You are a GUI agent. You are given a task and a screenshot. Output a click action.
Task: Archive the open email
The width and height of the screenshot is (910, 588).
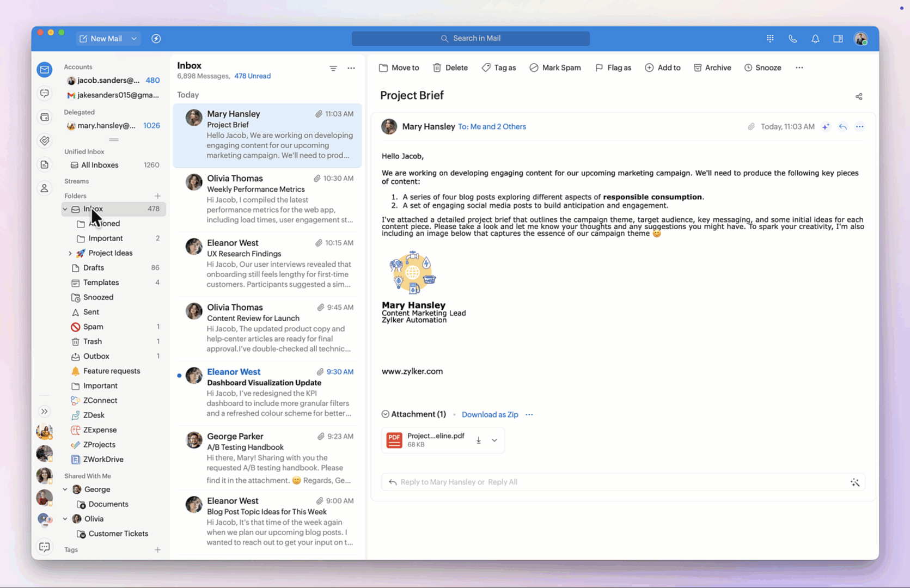(x=712, y=68)
